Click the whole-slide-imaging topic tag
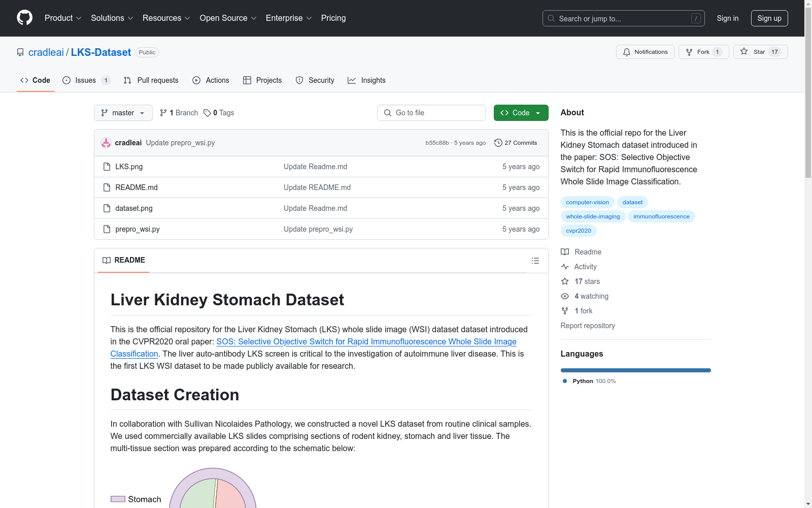This screenshot has width=812, height=508. (x=593, y=216)
